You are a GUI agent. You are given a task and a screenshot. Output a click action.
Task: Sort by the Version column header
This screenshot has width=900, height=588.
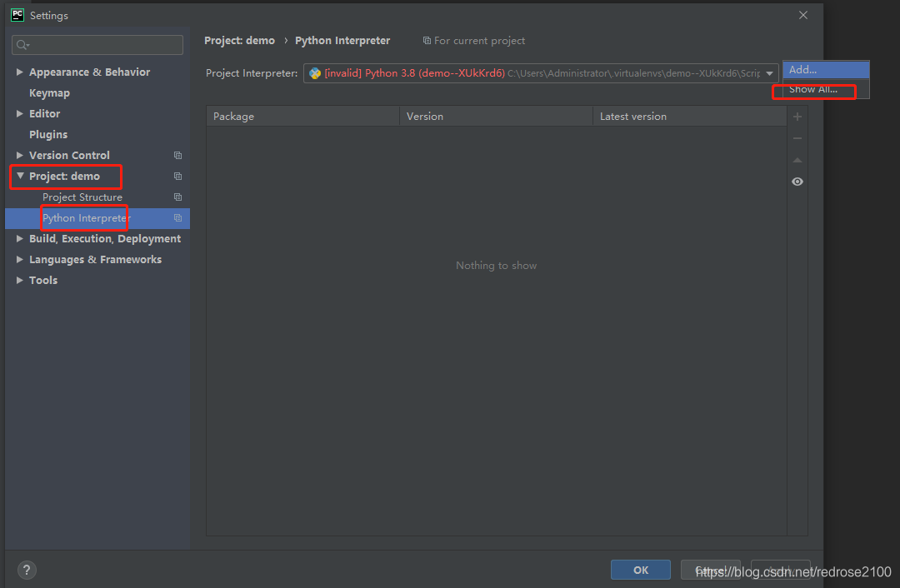click(497, 117)
